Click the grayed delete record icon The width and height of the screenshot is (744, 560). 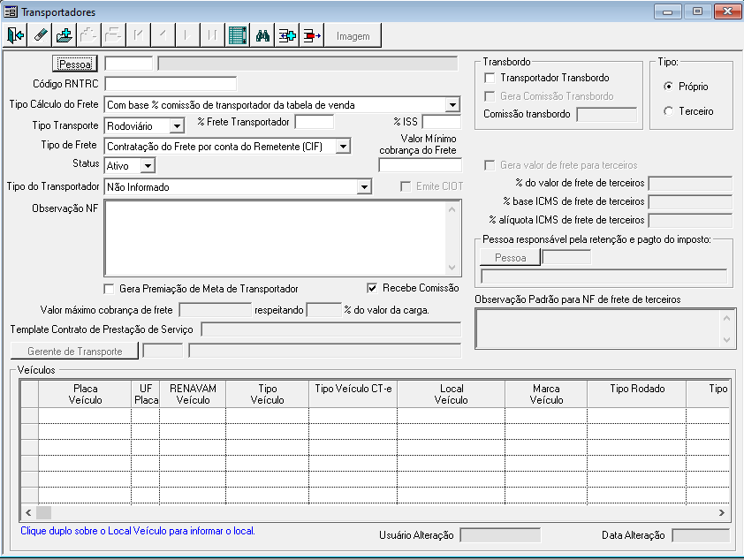tap(113, 35)
